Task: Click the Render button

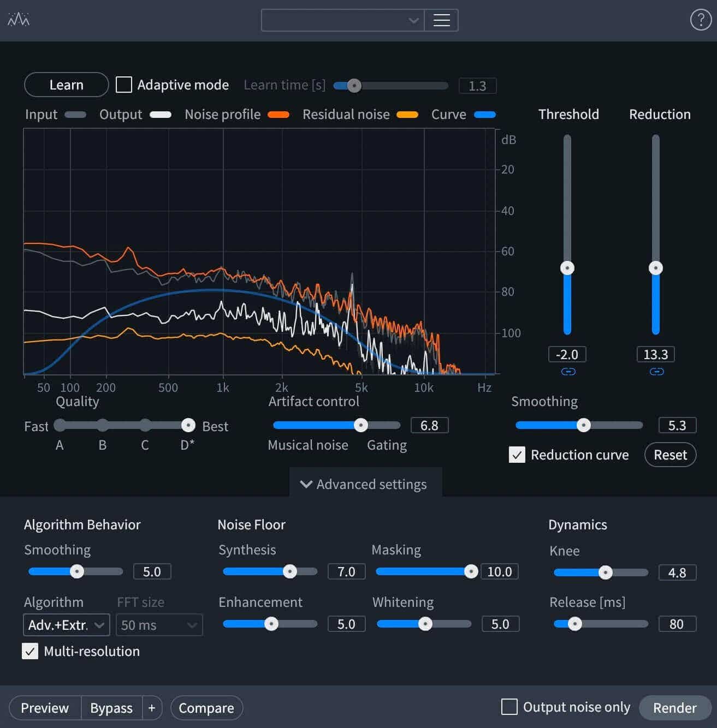Action: pos(675,708)
